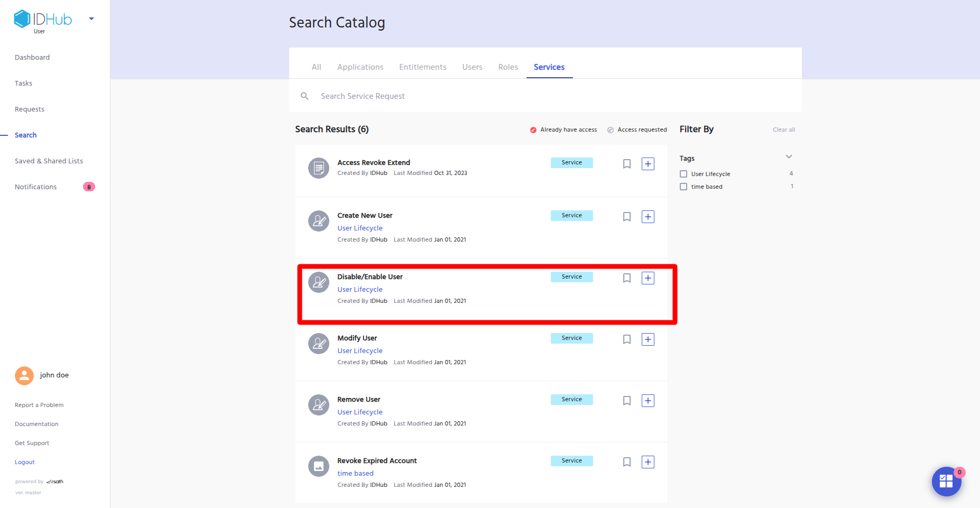Click the search magnifier icon
Screen dimensions: 980x508
[304, 96]
